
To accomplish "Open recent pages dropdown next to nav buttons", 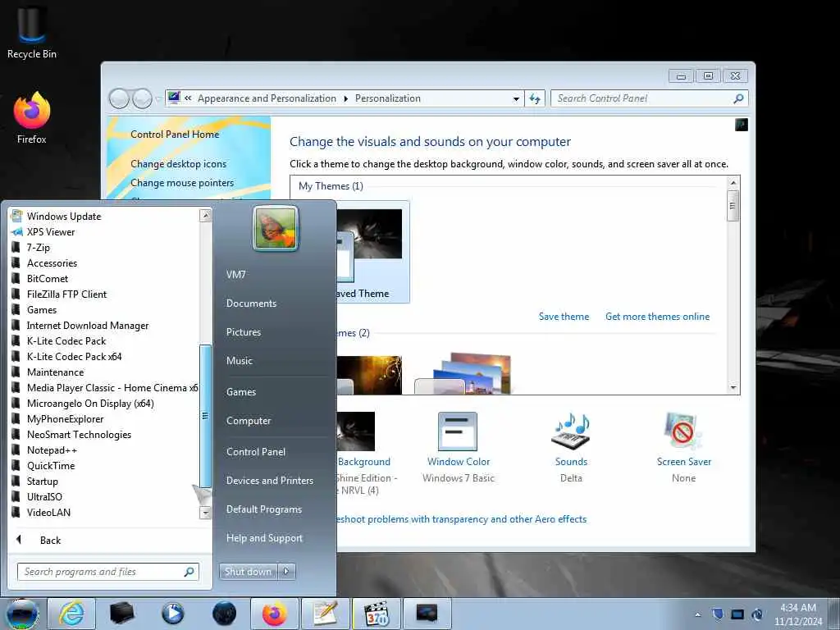I will [x=157, y=98].
